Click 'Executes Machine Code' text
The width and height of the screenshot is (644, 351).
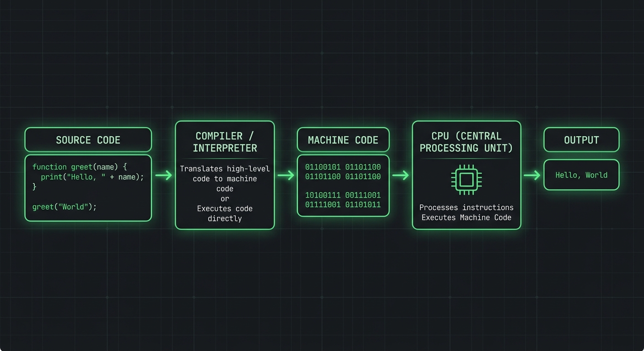click(467, 218)
